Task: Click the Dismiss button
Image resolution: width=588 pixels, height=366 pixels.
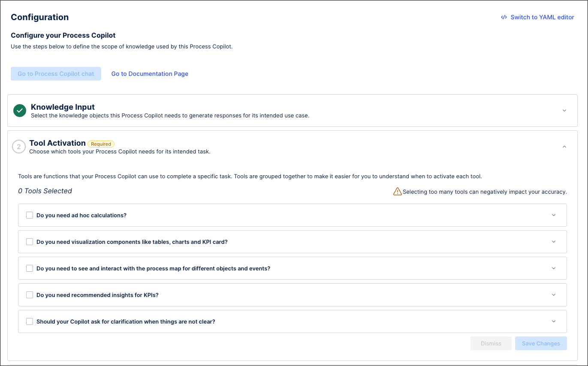Action: point(491,343)
